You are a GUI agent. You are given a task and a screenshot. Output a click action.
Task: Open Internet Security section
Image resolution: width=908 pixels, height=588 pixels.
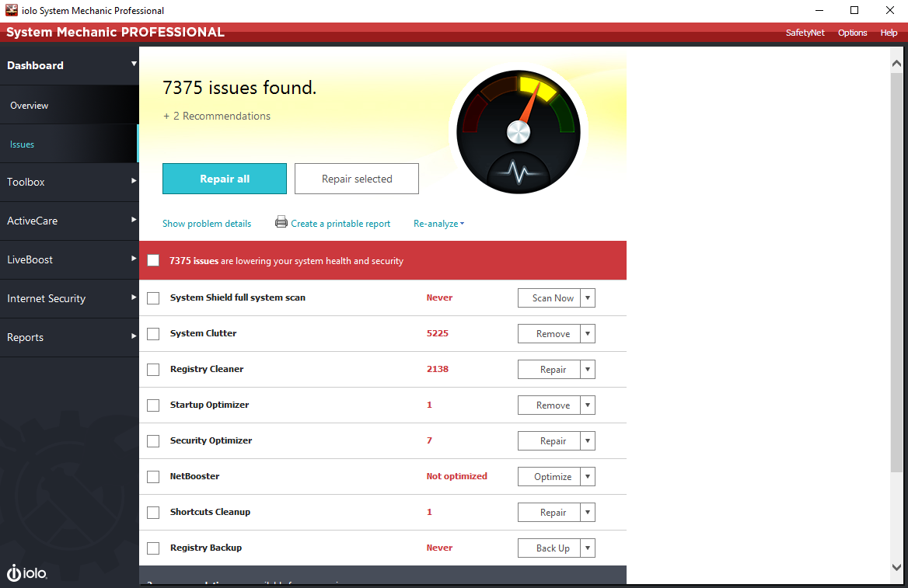(69, 298)
